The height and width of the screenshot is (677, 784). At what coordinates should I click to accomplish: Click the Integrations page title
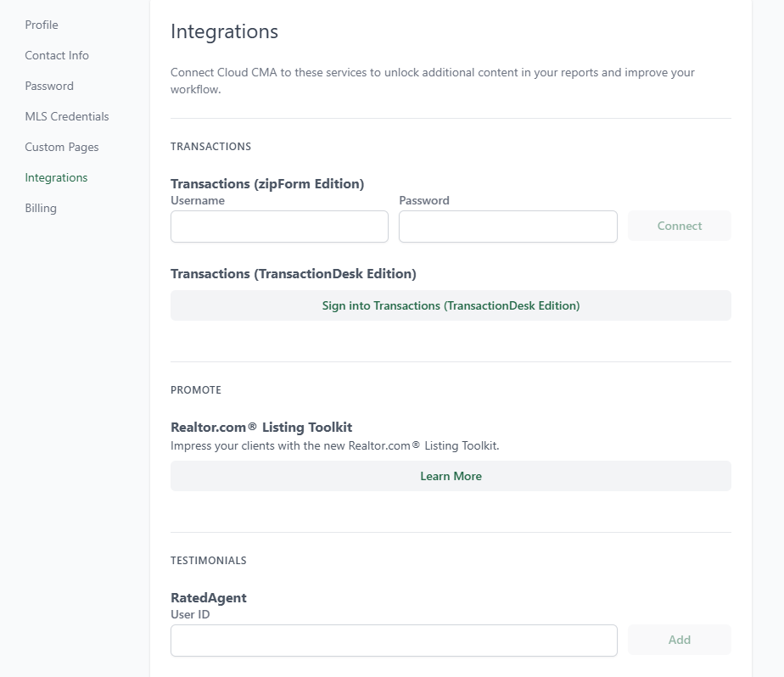[x=224, y=31]
